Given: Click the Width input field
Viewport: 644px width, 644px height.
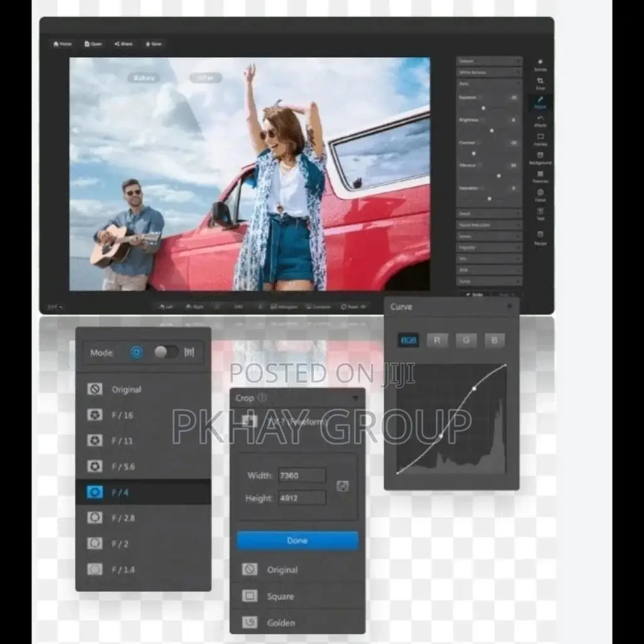Looking at the screenshot, I should 302,475.
